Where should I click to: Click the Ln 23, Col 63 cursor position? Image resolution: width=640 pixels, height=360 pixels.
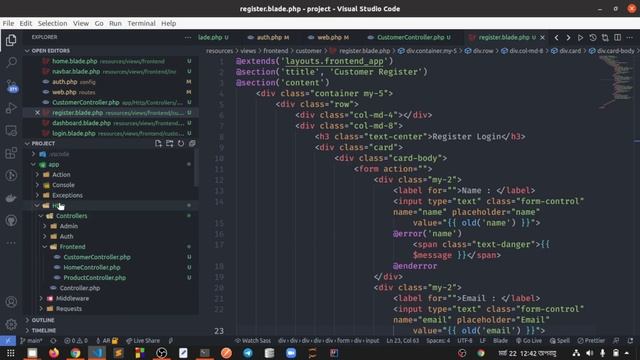[x=402, y=340]
